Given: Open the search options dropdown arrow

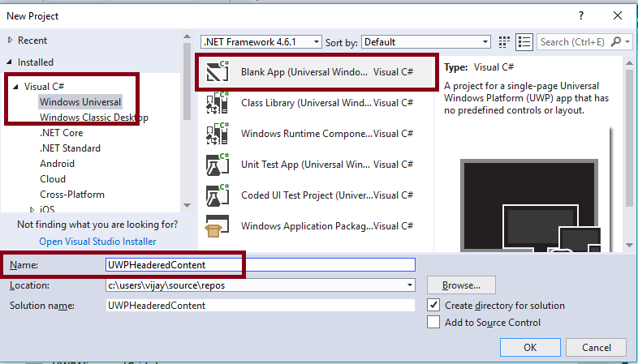Looking at the screenshot, I should click(x=627, y=41).
